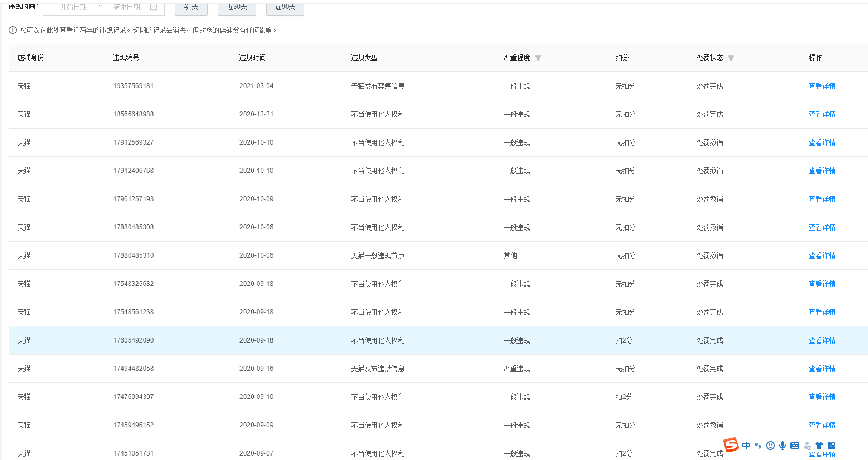Screen dimensions: 868x460
Task: Filter records to 近30天
Action: [x=237, y=7]
